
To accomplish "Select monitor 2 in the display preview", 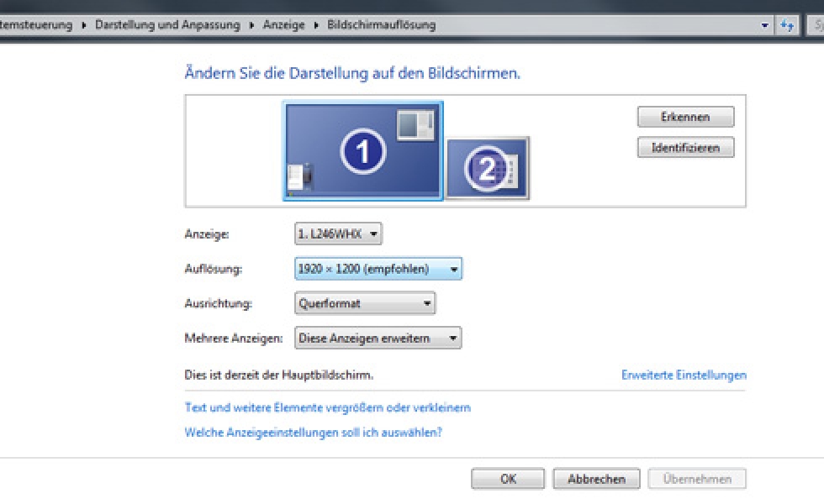I will point(488,168).
